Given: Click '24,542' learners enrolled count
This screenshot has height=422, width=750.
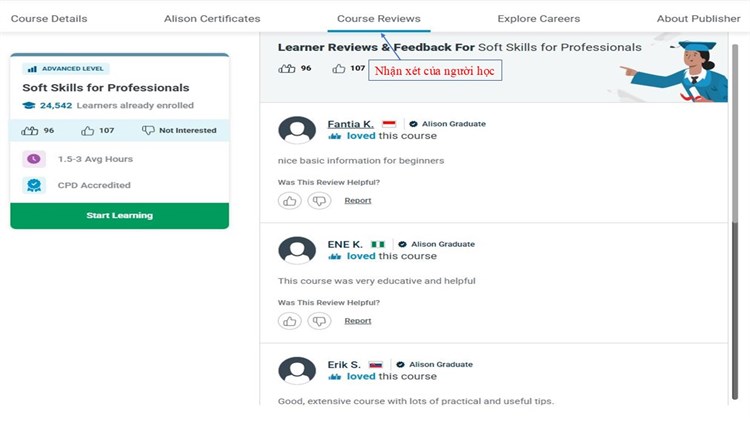Looking at the screenshot, I should [x=56, y=105].
